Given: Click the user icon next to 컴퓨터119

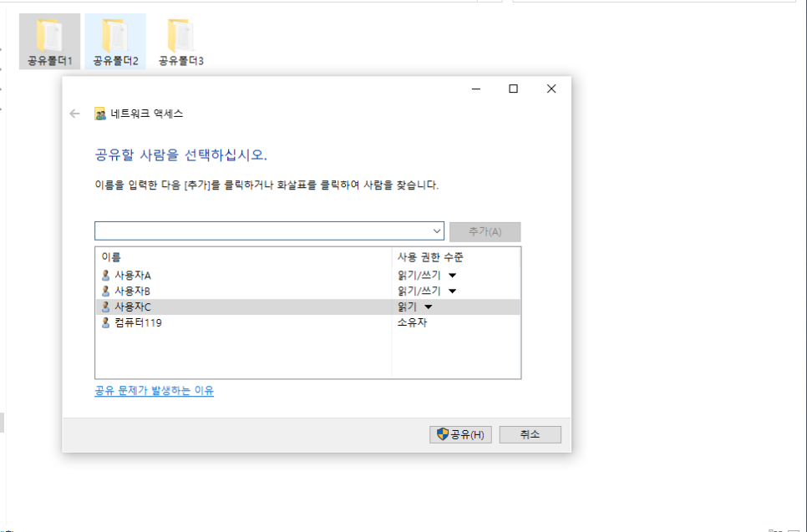Looking at the screenshot, I should click(x=105, y=323).
